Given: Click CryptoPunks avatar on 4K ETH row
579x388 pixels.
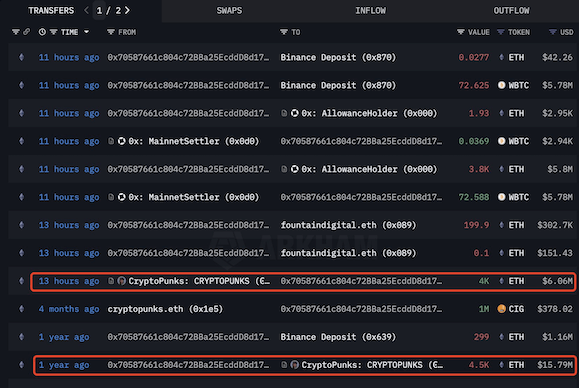Looking at the screenshot, I should point(121,281).
